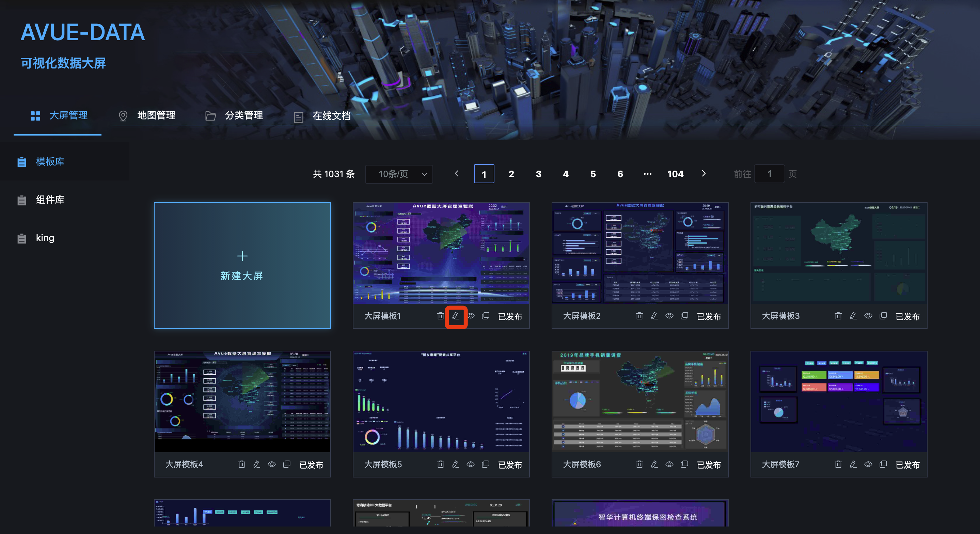The image size is (980, 534).
Task: Go to next page with right chevron
Action: pos(704,174)
